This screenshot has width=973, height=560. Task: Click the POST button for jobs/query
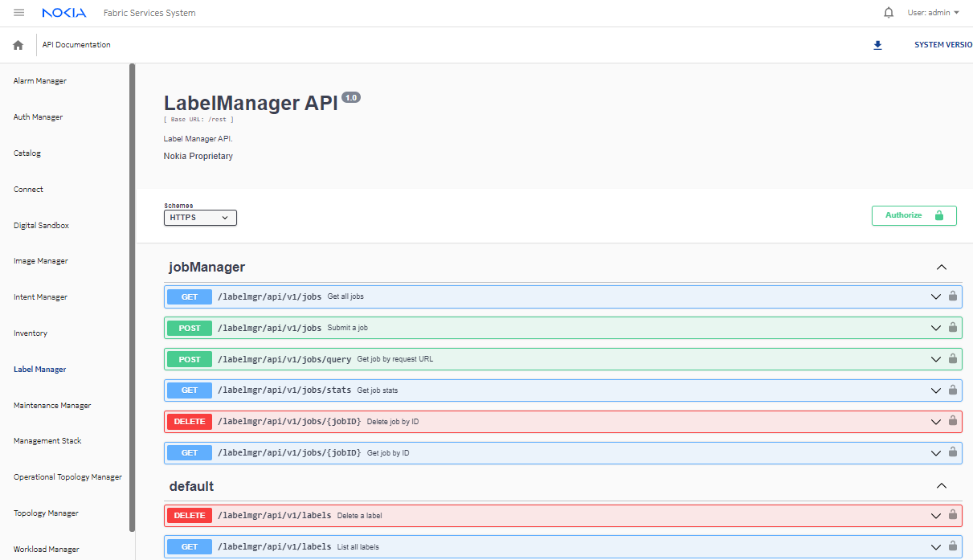[190, 359]
